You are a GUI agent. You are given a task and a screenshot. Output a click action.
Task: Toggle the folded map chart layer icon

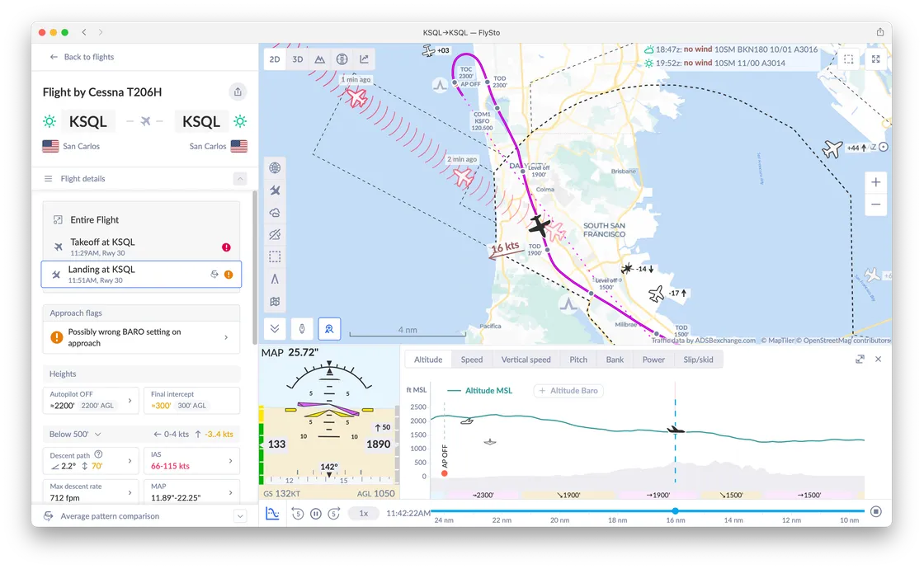275,302
